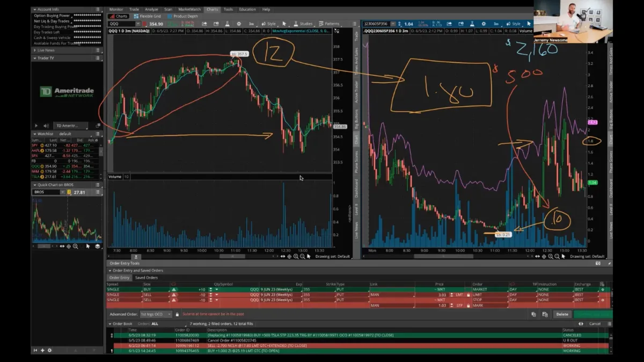Click the flask icon on left chart toolbar
The height and width of the screenshot is (362, 644).
(x=228, y=24)
